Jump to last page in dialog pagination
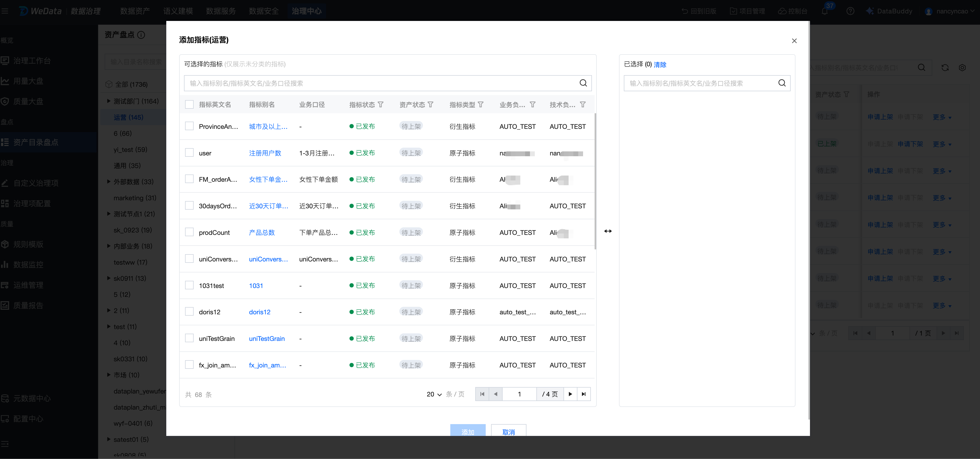980x459 pixels. [x=583, y=394]
